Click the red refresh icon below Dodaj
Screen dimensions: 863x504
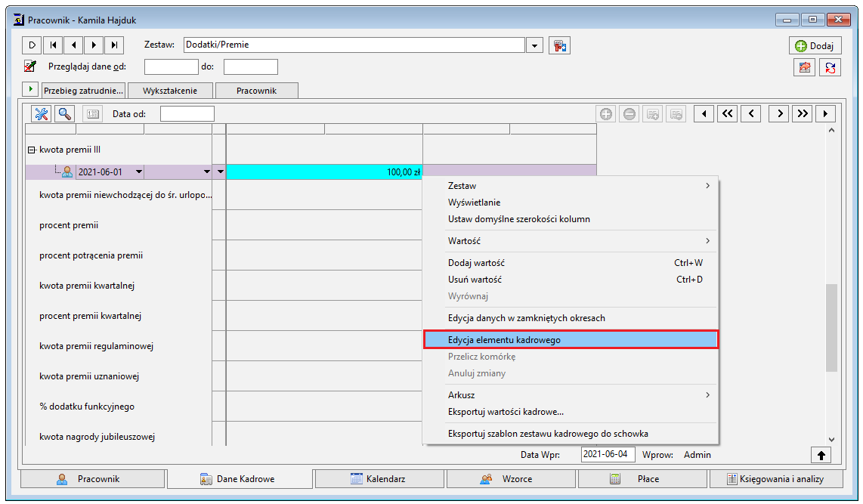pos(830,68)
